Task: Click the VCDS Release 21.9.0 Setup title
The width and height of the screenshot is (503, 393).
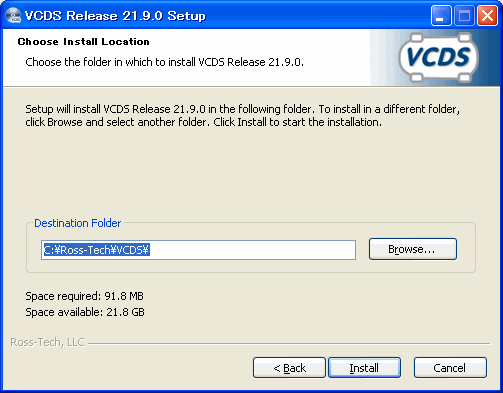Action: pyautogui.click(x=115, y=16)
